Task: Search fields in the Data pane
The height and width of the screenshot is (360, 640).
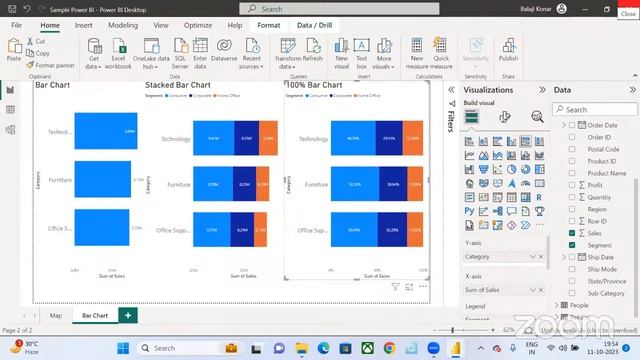Action: 595,109
